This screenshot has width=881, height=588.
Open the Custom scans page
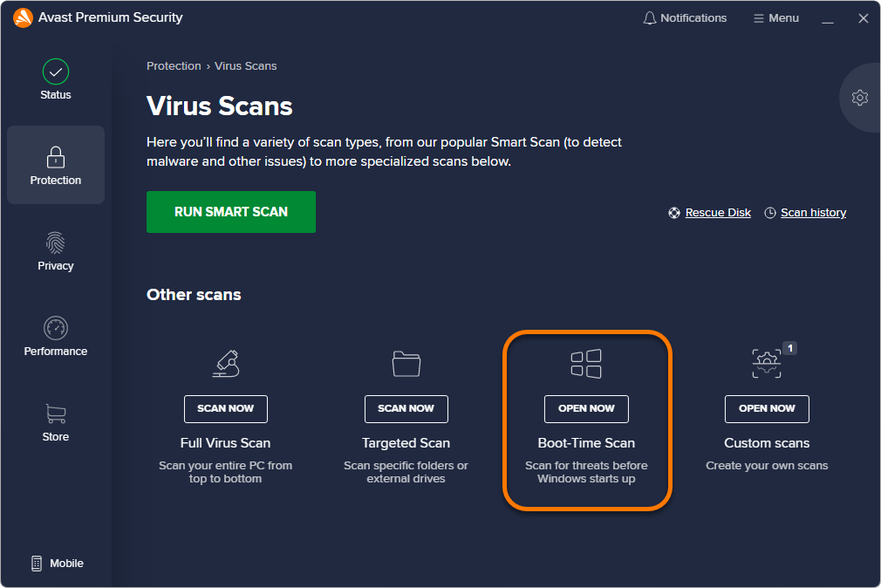pyautogui.click(x=767, y=408)
